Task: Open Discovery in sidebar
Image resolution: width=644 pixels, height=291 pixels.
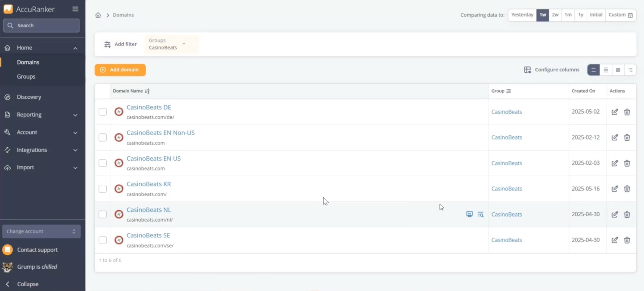Action: tap(29, 97)
